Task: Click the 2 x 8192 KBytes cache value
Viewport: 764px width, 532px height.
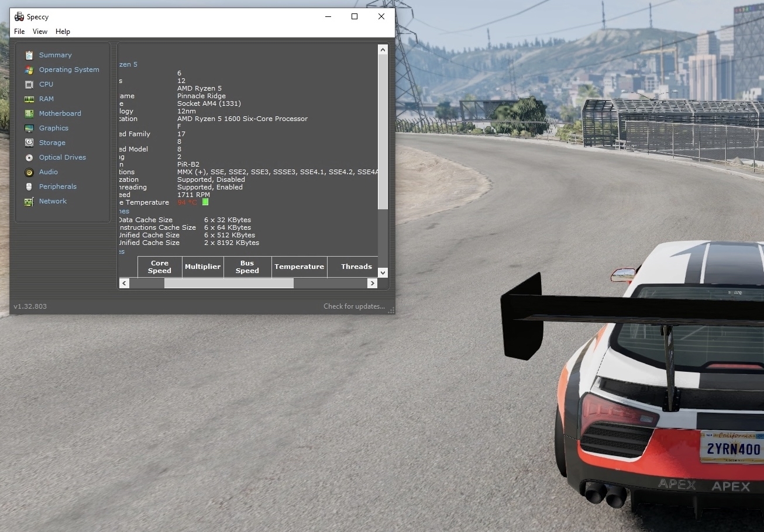Action: click(232, 243)
